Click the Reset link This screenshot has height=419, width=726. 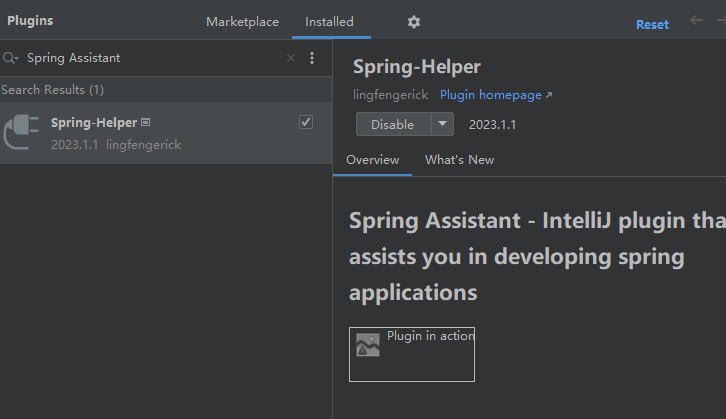tap(652, 25)
